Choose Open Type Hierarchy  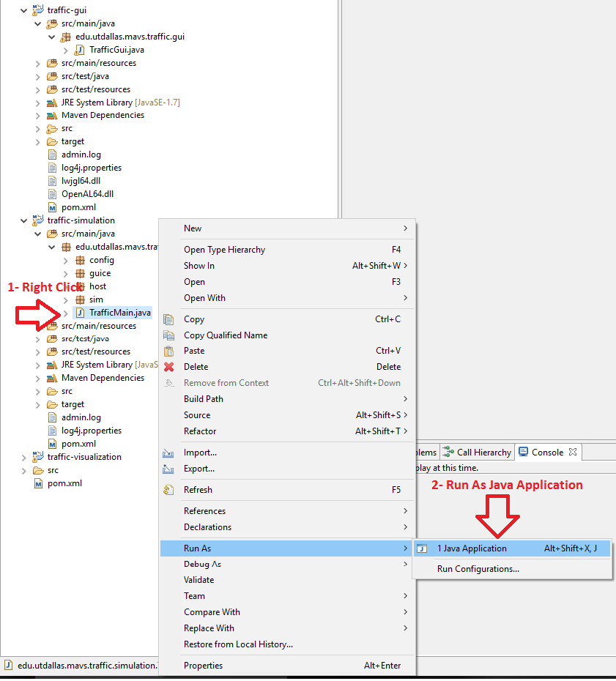[288, 250]
